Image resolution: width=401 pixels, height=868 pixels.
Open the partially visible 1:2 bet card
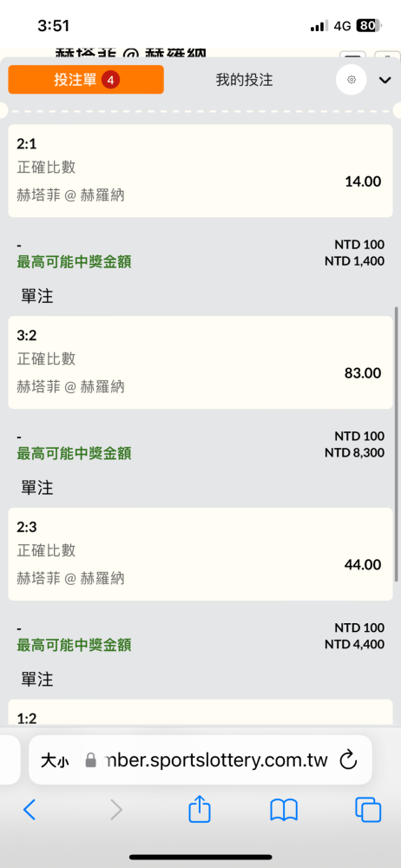pos(200,713)
